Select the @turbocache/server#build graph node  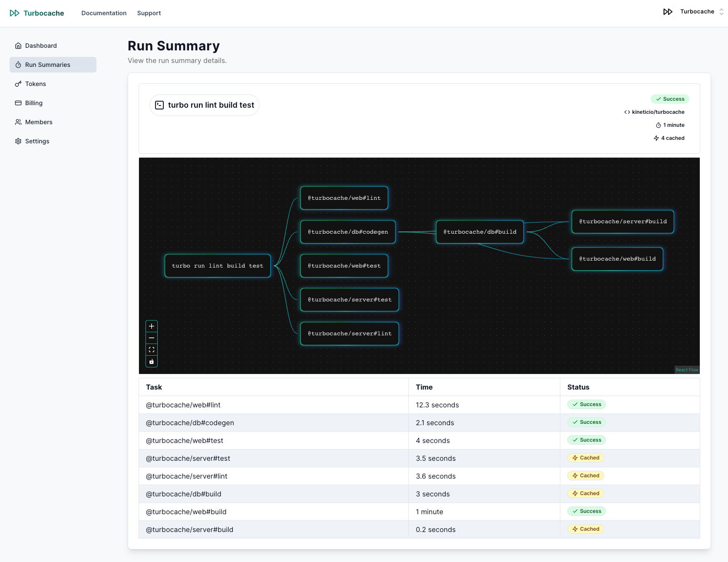(x=623, y=221)
